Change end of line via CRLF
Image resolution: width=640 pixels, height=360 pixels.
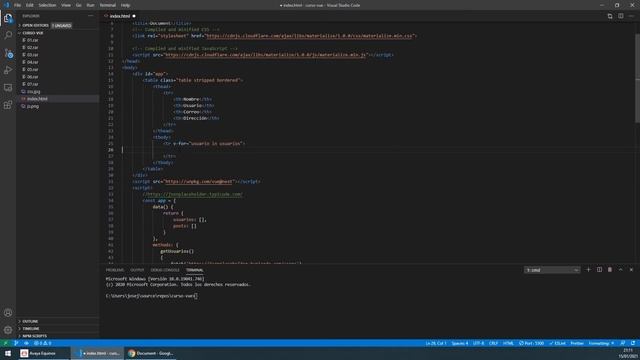(493, 343)
